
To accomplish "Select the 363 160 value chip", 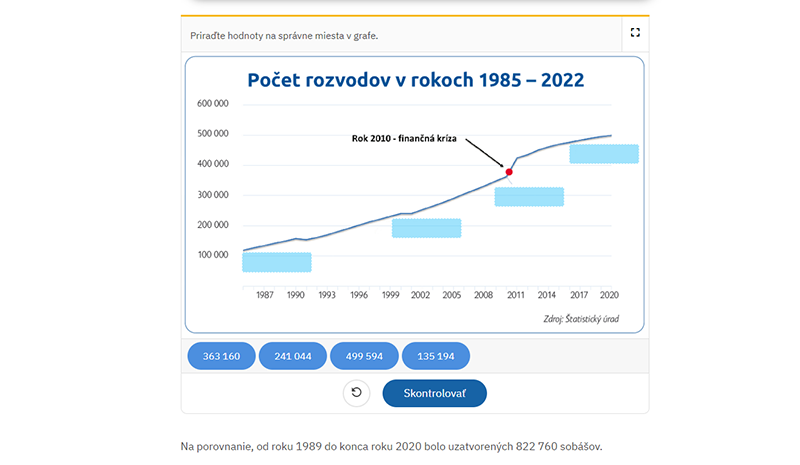I will [x=221, y=356].
